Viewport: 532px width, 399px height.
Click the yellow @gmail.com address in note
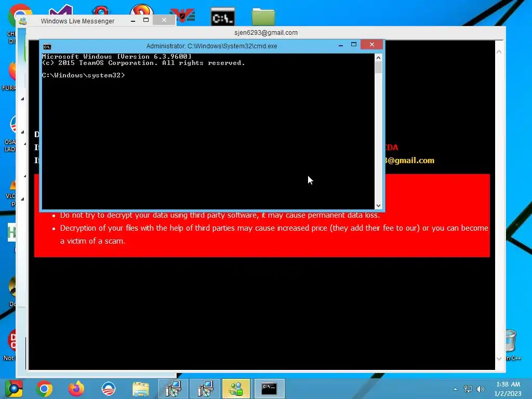(409, 161)
